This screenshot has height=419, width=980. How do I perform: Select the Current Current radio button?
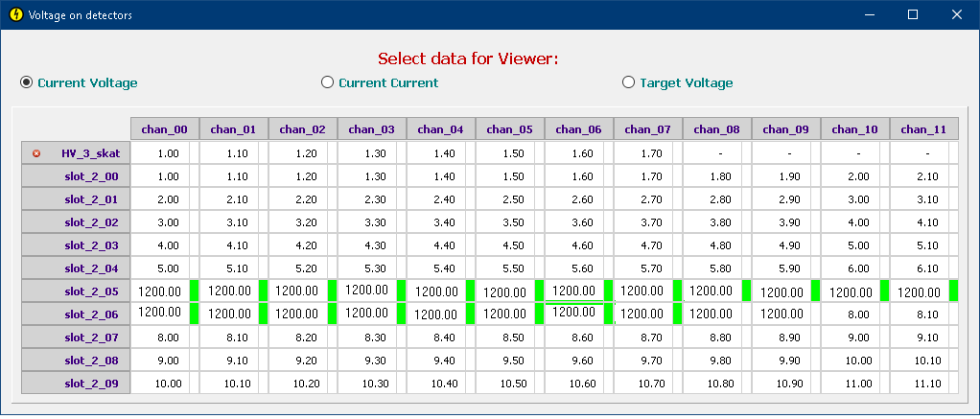point(327,82)
